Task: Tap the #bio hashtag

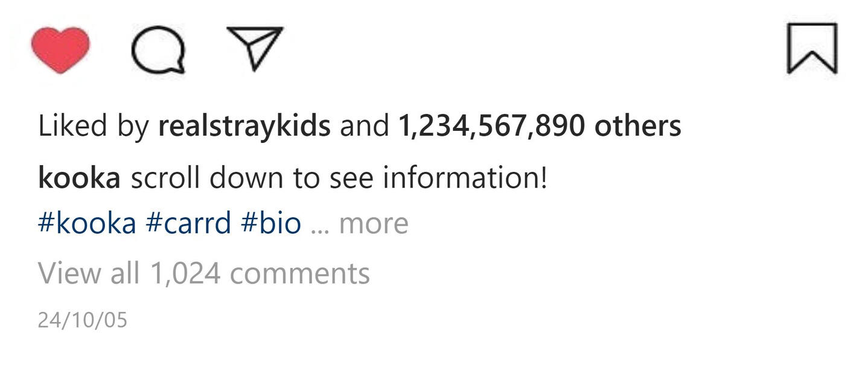Action: 271,224
